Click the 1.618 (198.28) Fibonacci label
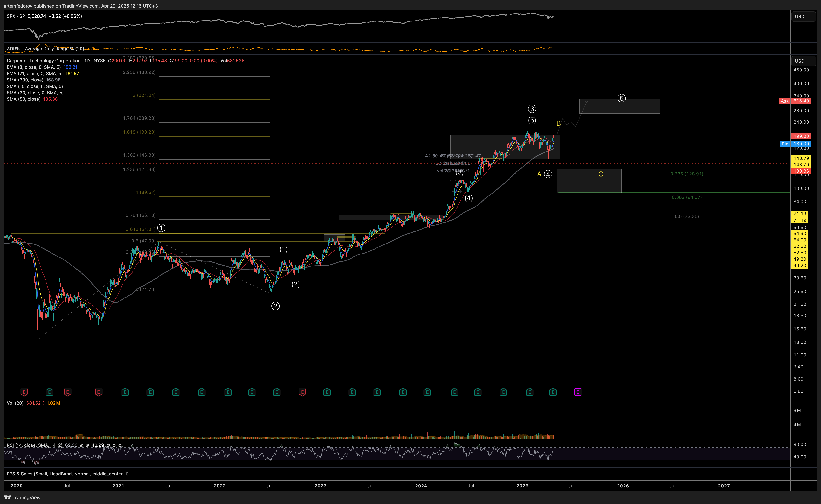Viewport: 821px width, 504px height. [139, 132]
